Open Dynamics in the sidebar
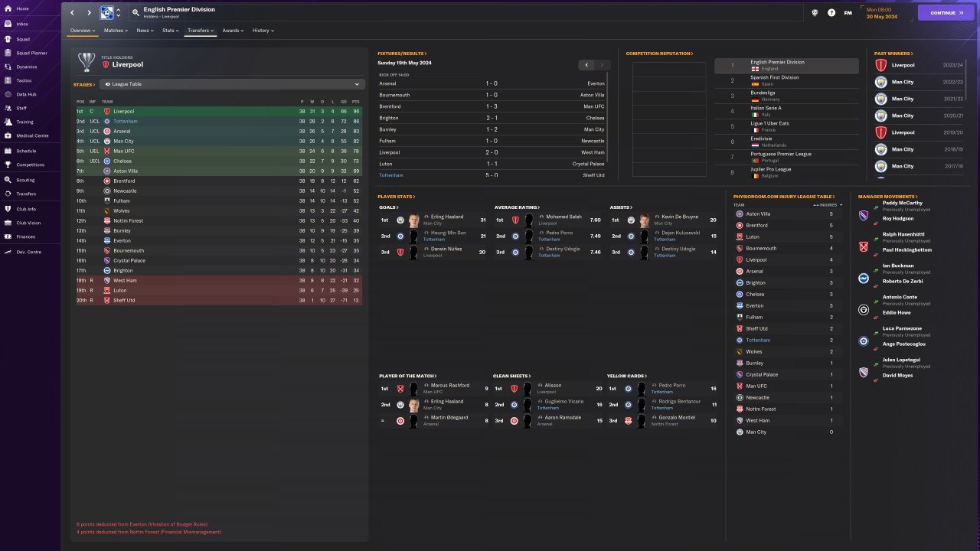The width and height of the screenshot is (980, 551). coord(26,67)
